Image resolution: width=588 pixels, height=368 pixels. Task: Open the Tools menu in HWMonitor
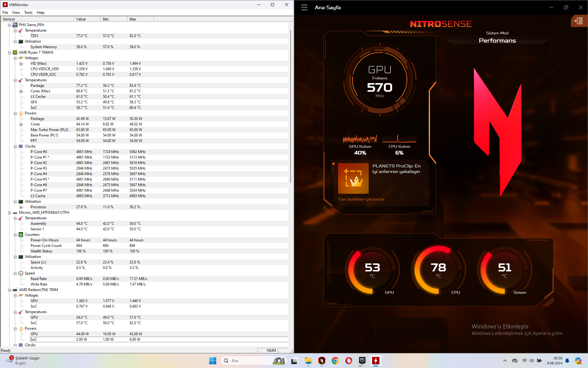(28, 13)
